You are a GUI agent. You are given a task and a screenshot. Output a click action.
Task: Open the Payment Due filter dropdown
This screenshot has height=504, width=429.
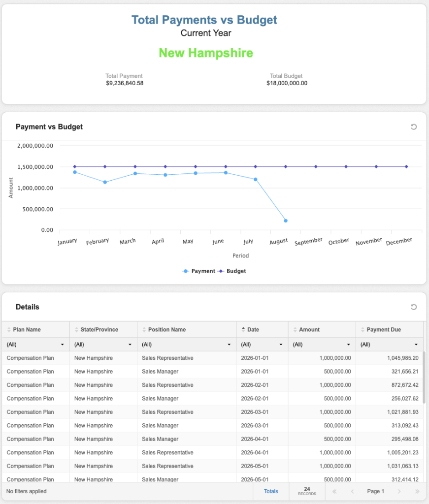(x=416, y=345)
